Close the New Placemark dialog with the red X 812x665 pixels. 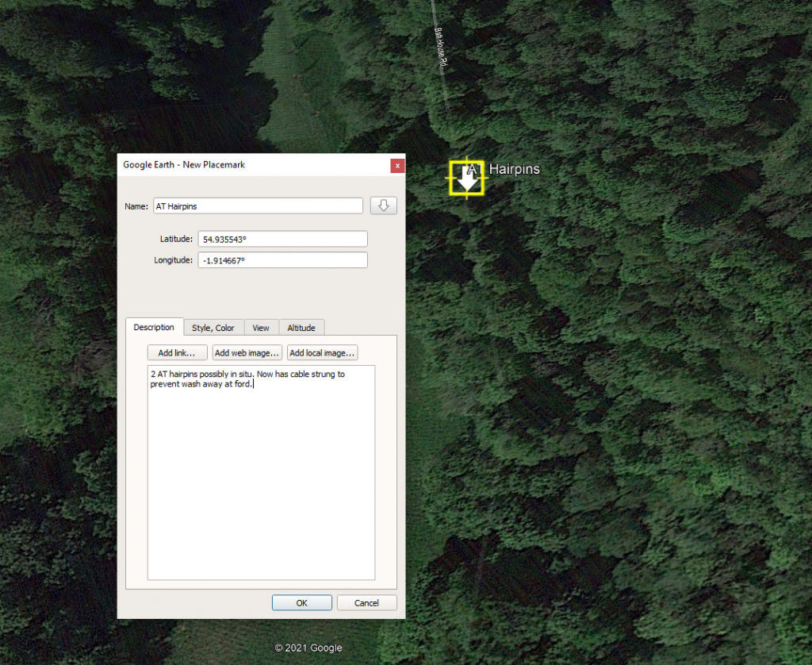click(x=397, y=165)
